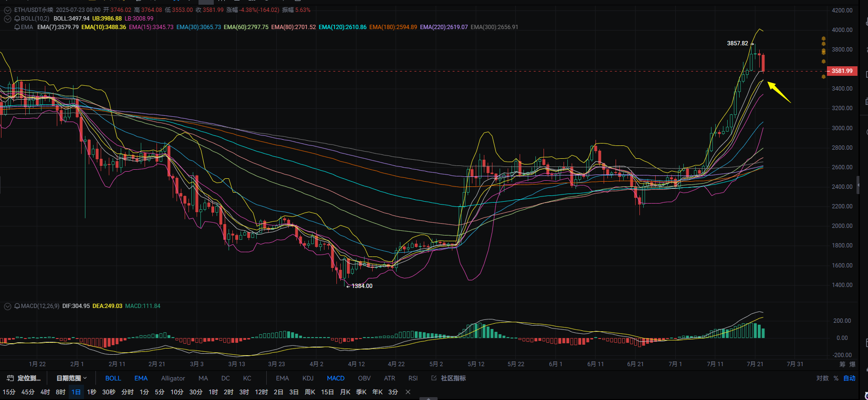
Task: Switch to the 1时 timeframe
Action: [213, 392]
